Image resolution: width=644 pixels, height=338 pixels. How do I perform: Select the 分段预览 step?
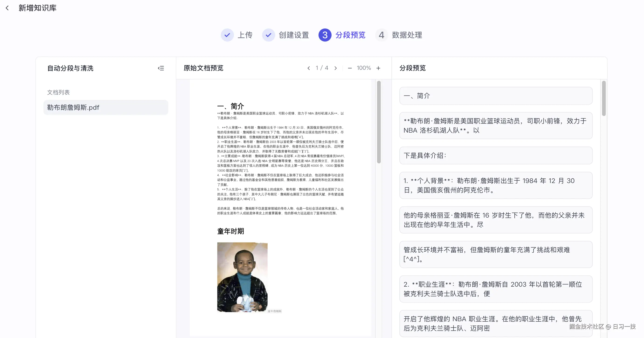pos(350,35)
